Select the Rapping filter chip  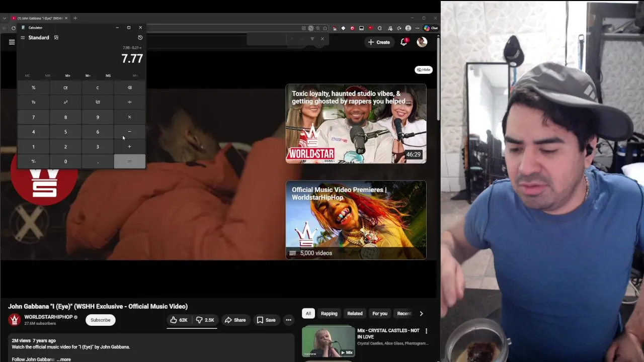(329, 314)
